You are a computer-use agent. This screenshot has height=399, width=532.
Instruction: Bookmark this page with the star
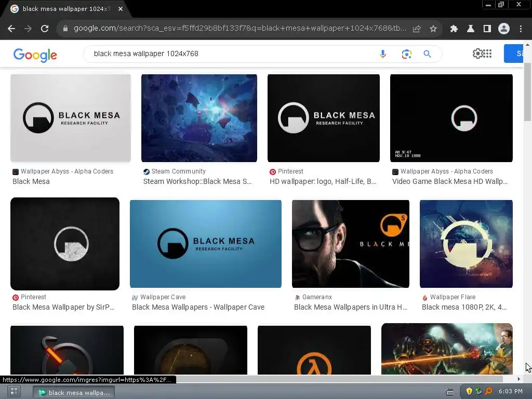click(x=433, y=29)
